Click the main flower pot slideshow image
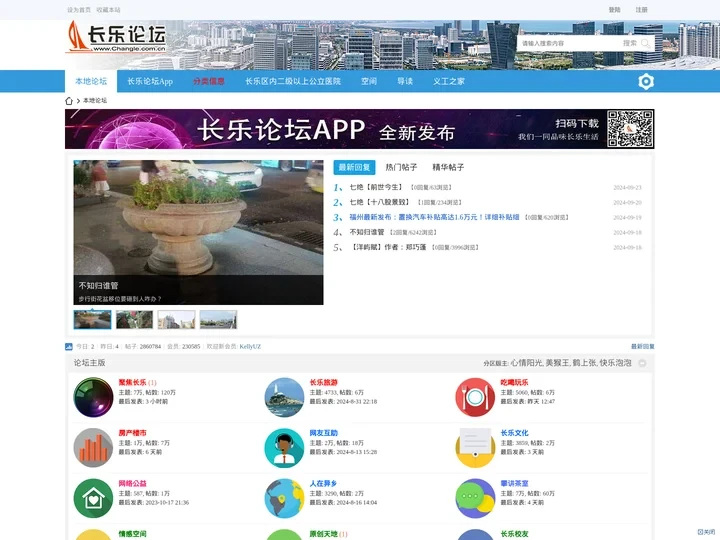 [x=198, y=232]
